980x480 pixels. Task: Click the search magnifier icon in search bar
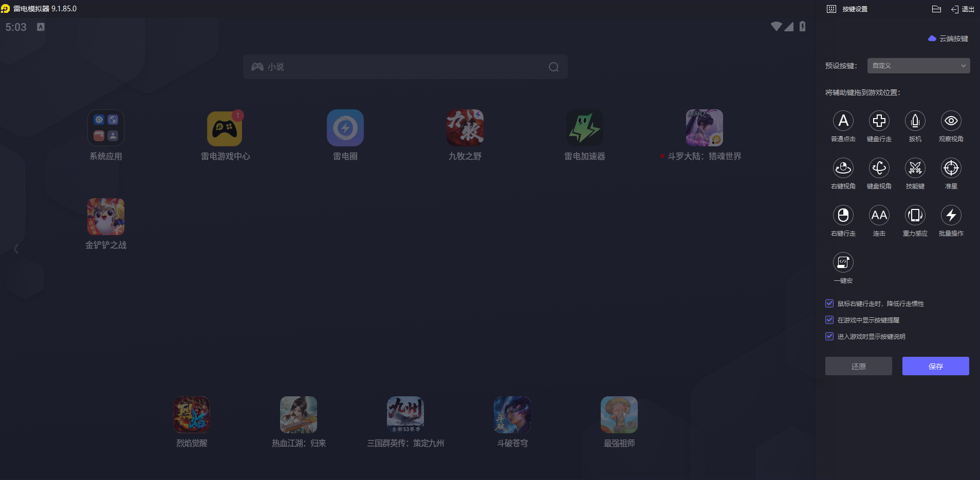pos(553,67)
